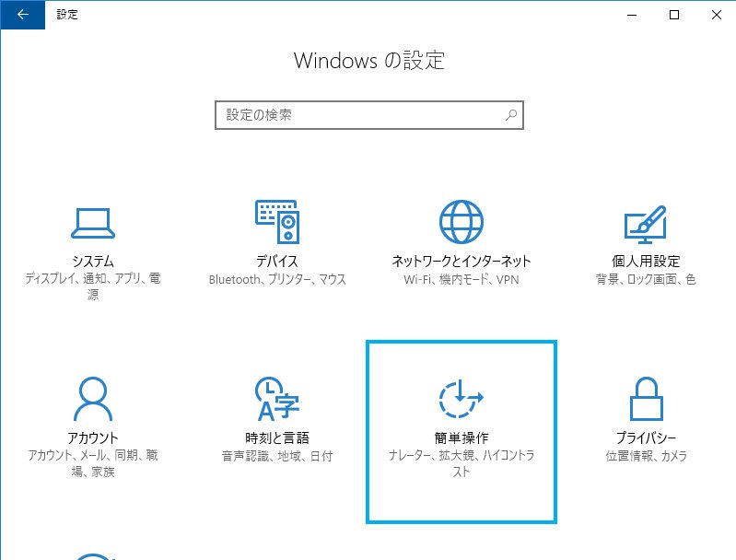The width and height of the screenshot is (736, 560).
Task: Open the プライバシー padlock icon
Action: click(646, 399)
